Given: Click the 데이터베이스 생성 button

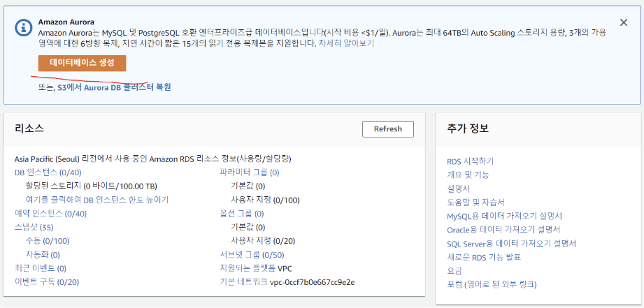Looking at the screenshot, I should click(82, 63).
